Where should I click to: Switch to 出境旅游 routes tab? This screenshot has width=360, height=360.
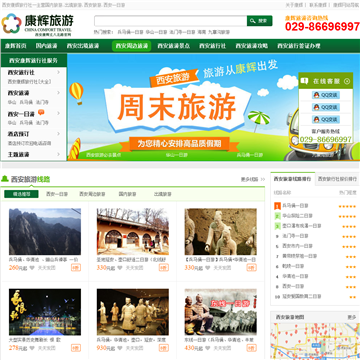162,194
